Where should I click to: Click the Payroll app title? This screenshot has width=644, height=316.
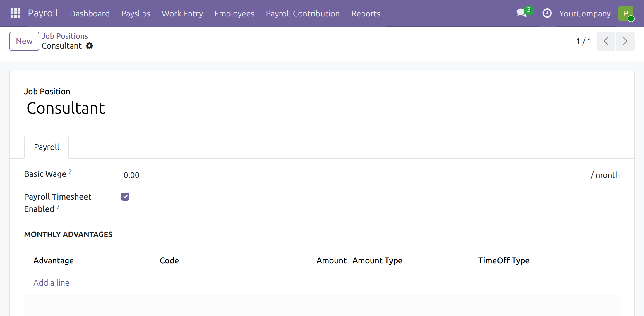[43, 13]
